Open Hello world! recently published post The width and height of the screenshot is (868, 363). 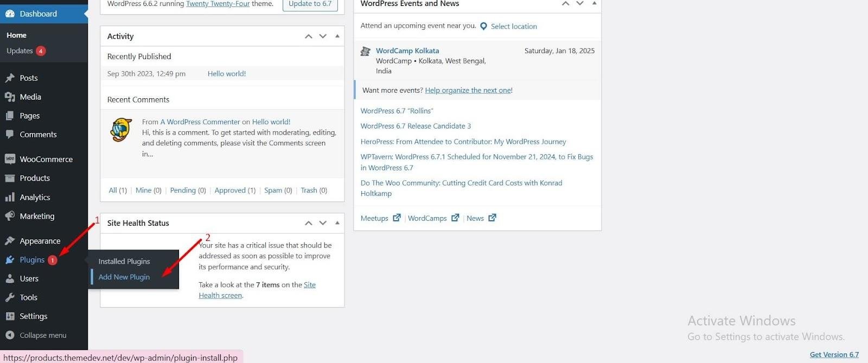click(x=227, y=74)
